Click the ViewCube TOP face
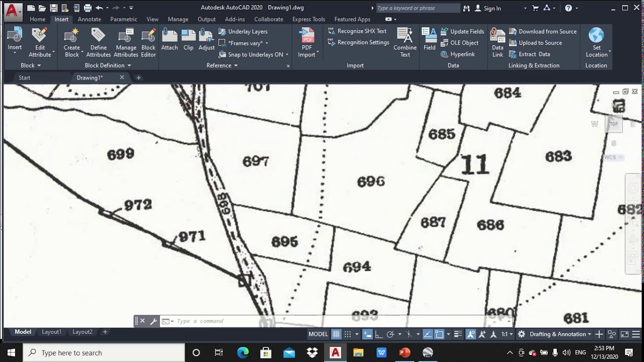 pos(614,124)
